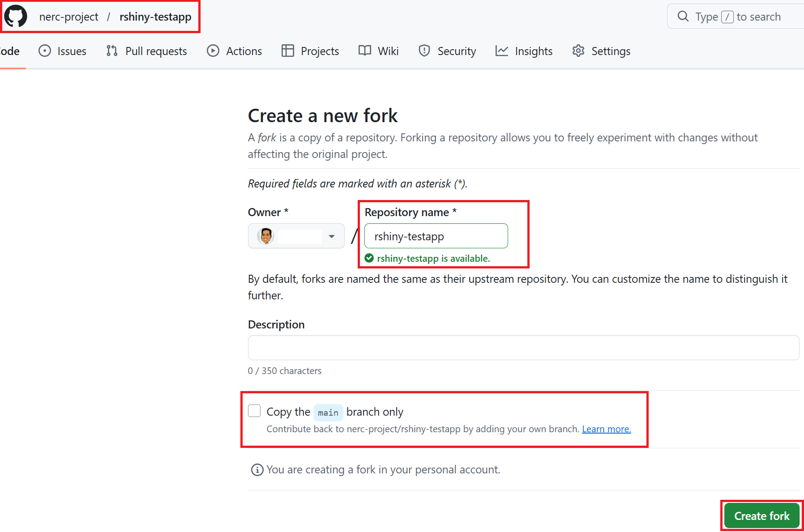Click the Actions play icon
The image size is (804, 532).
pyautogui.click(x=213, y=51)
